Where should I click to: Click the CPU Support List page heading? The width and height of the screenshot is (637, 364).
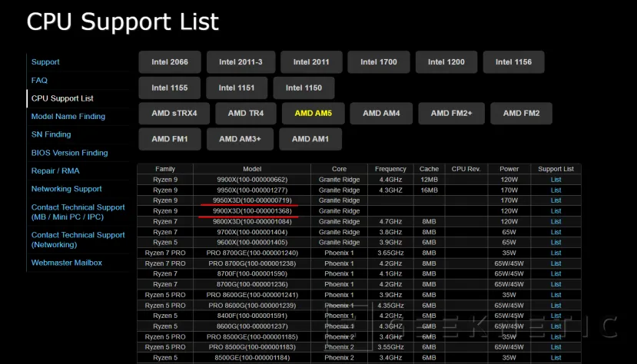[122, 22]
